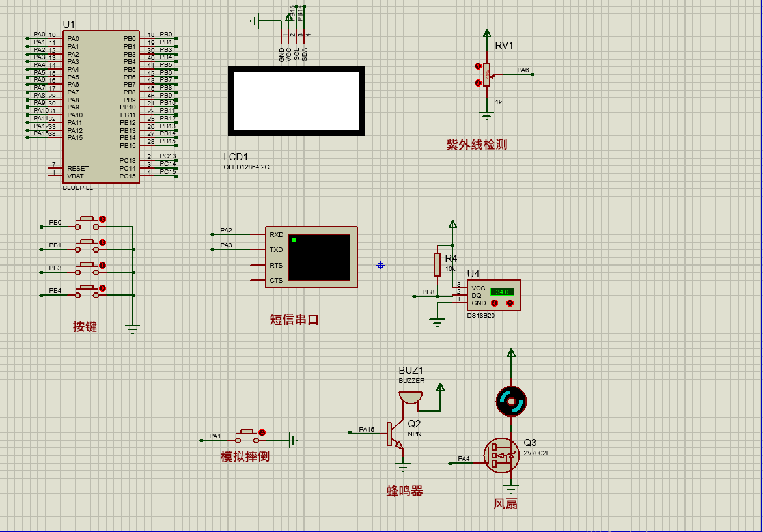Toggle the red latch on the PB1 button

pos(103,242)
